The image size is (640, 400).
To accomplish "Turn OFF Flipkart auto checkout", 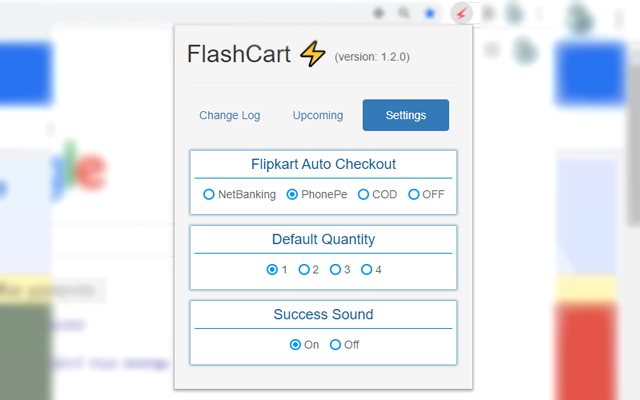I will [414, 194].
